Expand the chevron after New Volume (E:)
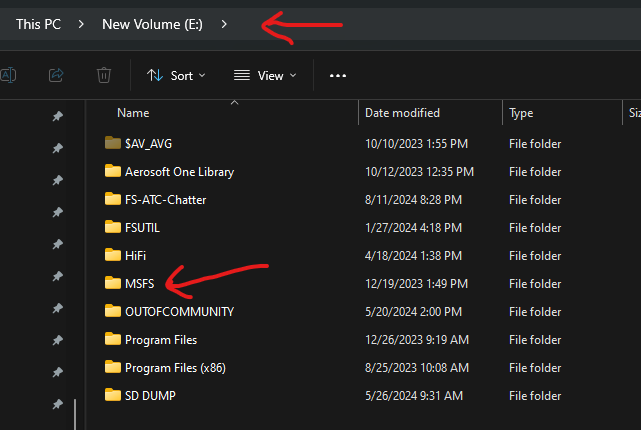641x430 pixels. click(224, 24)
